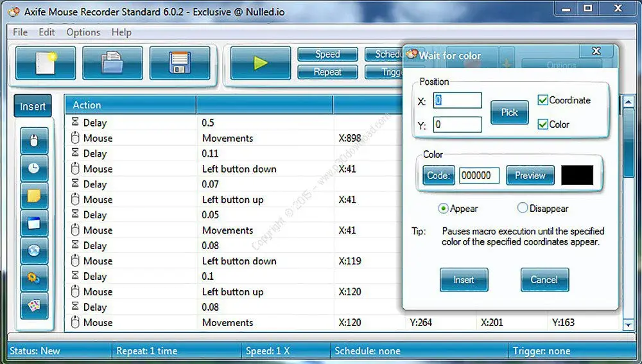Click Repeat: 1 time in status bar
This screenshot has height=364, width=642.
[146, 351]
